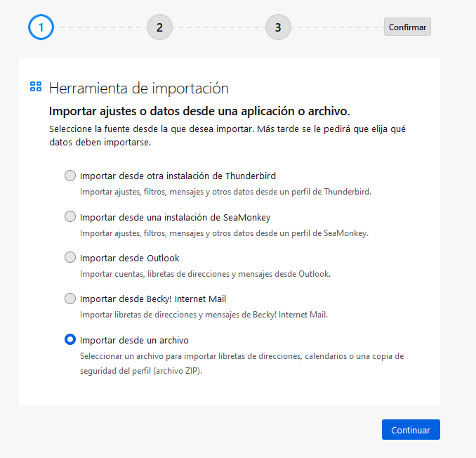The height and width of the screenshot is (458, 476).
Task: Pick the Becky! Internet Mail radio button
Action: (x=70, y=299)
